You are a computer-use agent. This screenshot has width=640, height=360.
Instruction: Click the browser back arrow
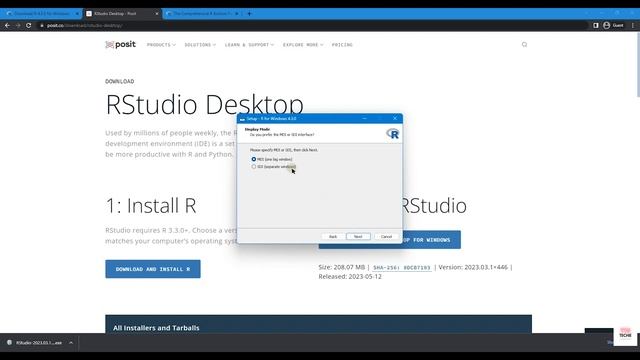[7, 25]
